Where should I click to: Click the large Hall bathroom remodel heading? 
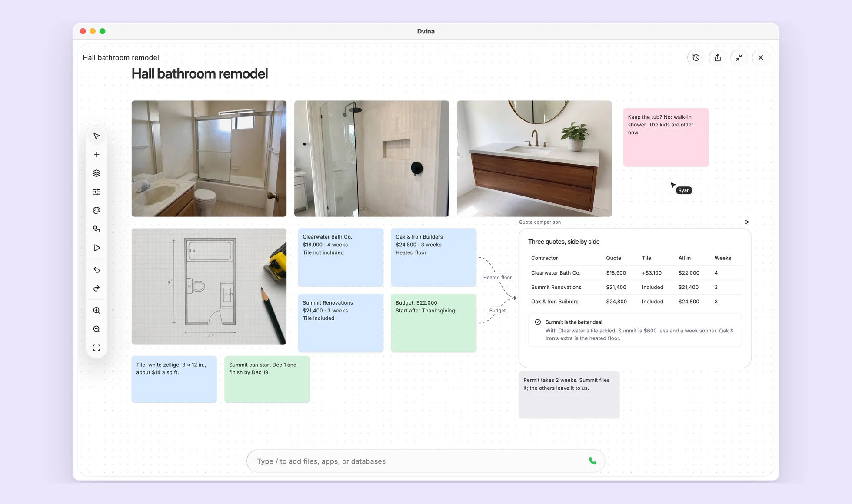click(x=200, y=74)
